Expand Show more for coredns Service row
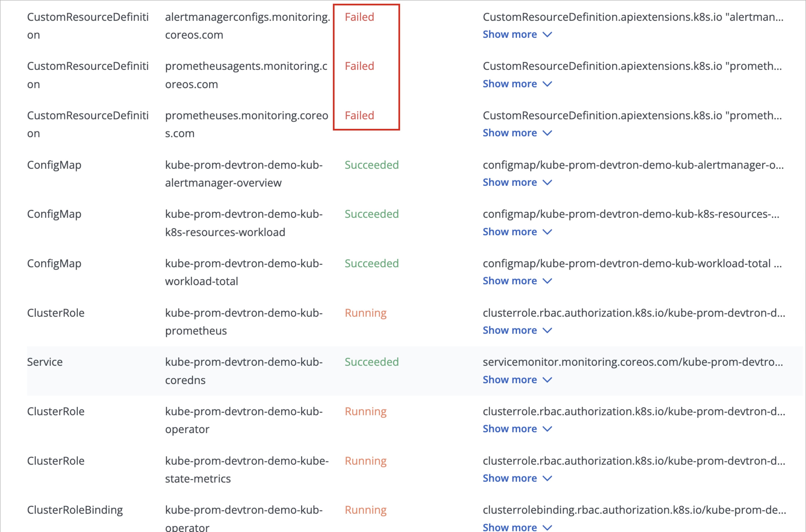 517,380
